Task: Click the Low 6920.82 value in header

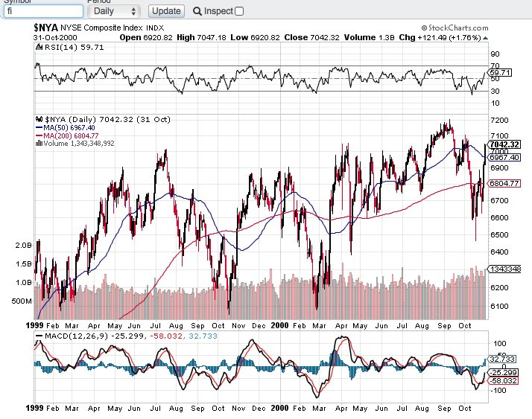Action: pyautogui.click(x=255, y=38)
